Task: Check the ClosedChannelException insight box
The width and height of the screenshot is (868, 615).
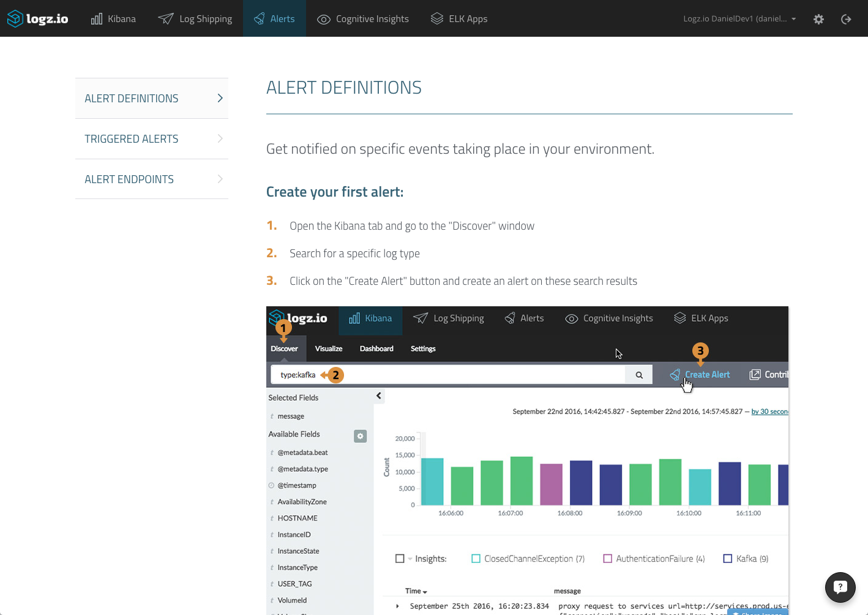Action: (x=476, y=559)
